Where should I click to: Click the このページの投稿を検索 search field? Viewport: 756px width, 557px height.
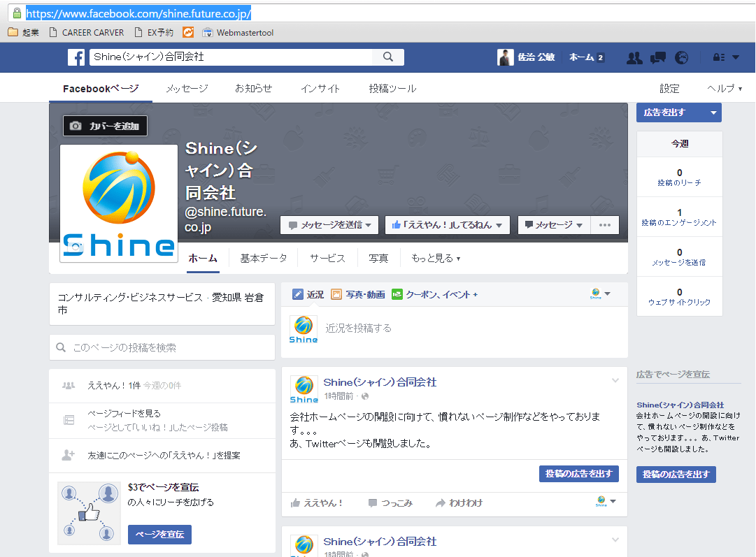(x=162, y=347)
